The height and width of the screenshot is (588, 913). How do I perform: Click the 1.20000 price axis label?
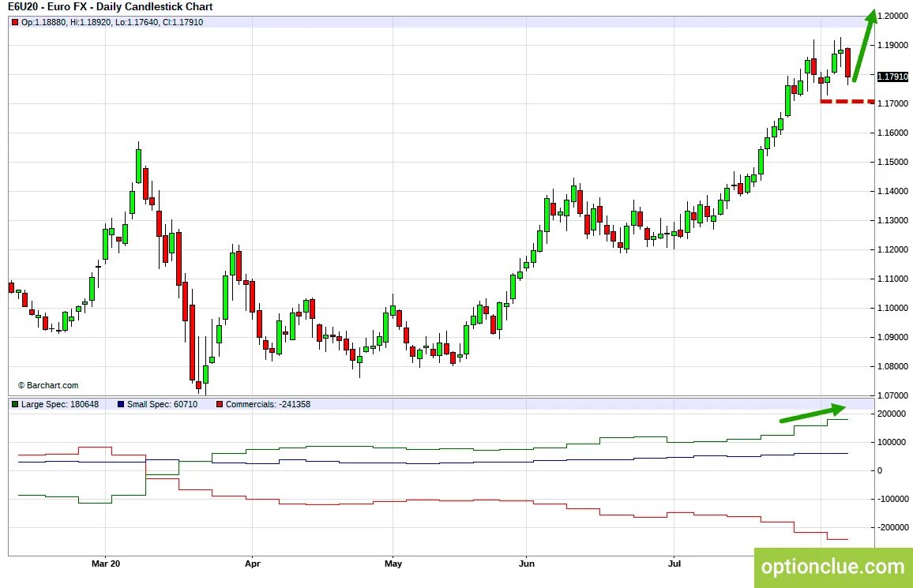tap(892, 17)
